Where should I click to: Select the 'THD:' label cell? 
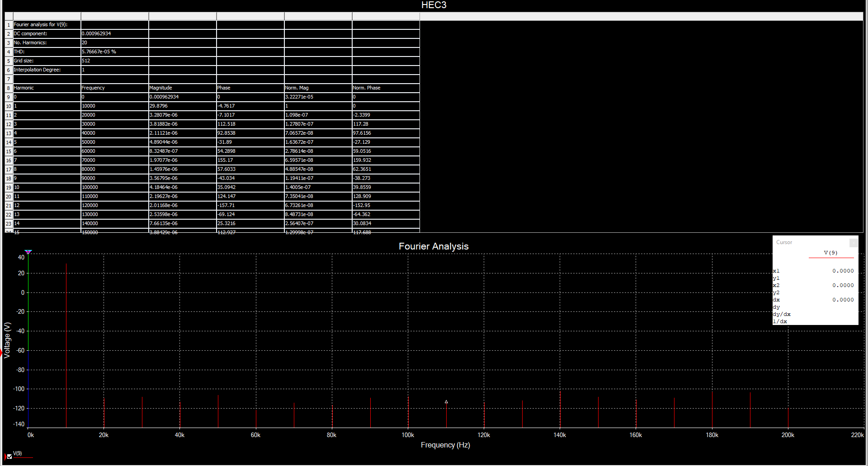point(47,52)
